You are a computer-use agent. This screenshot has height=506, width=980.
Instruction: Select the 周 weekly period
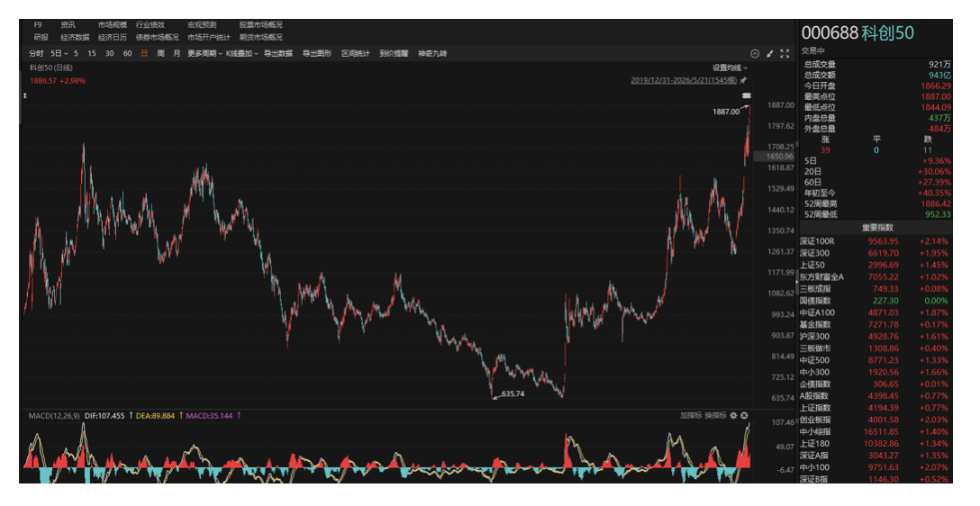click(160, 54)
